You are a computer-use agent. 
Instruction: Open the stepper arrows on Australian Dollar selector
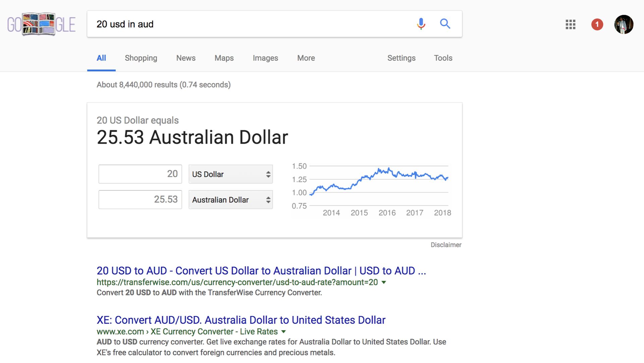[268, 199]
